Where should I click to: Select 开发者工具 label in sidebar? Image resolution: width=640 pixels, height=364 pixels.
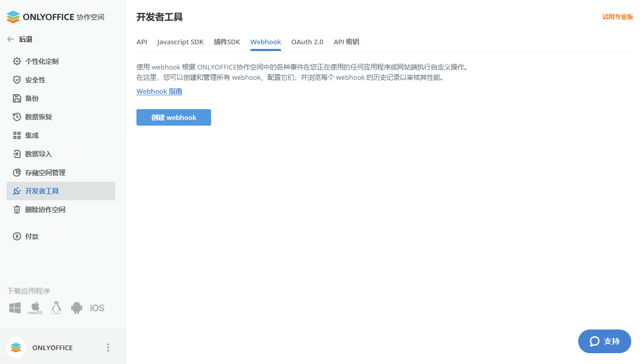[x=42, y=191]
